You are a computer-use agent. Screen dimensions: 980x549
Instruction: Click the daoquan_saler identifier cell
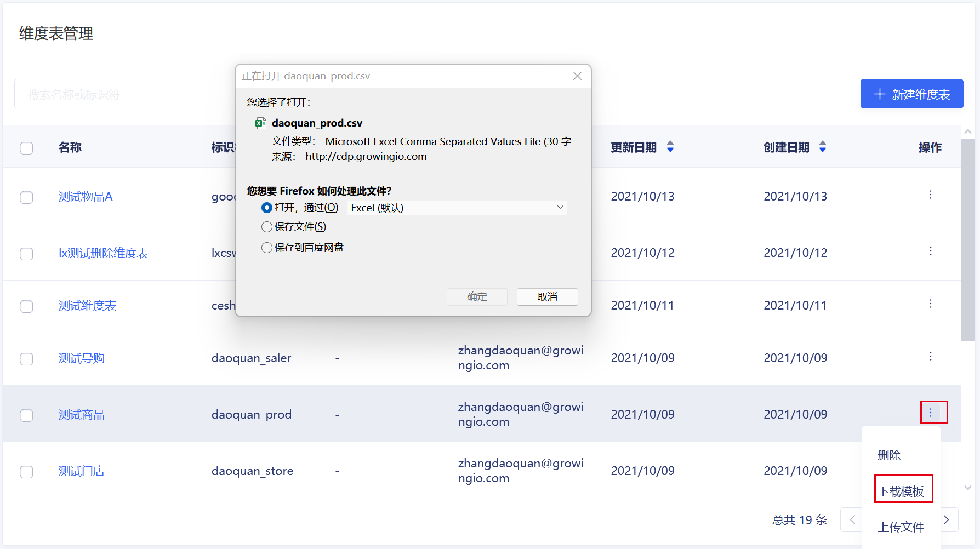point(252,358)
